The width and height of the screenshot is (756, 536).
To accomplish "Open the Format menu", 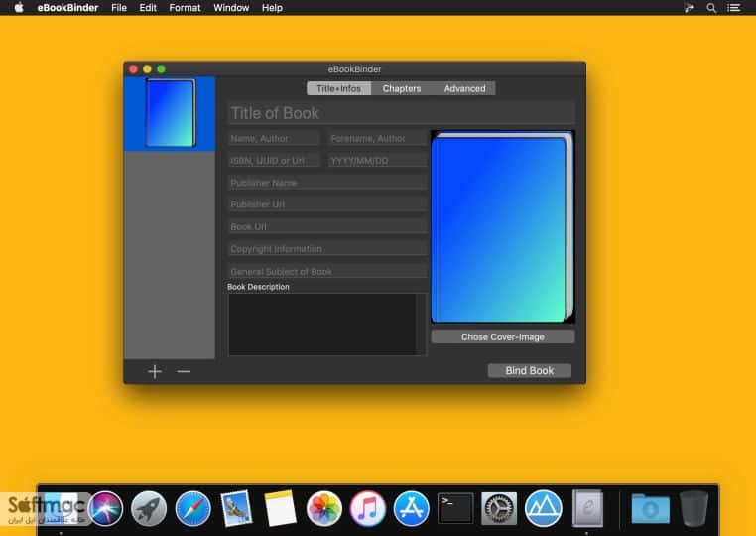I will tap(185, 8).
